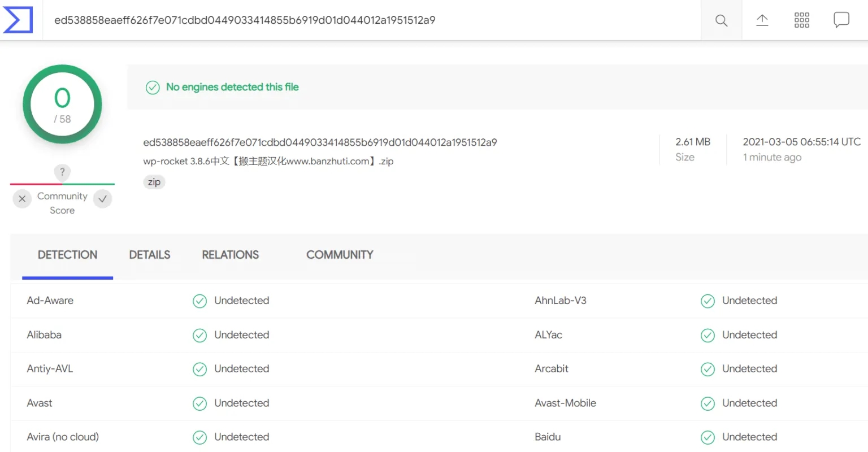Click the VirusTotal logo icon
Viewport: 868px width, 452px height.
click(18, 20)
